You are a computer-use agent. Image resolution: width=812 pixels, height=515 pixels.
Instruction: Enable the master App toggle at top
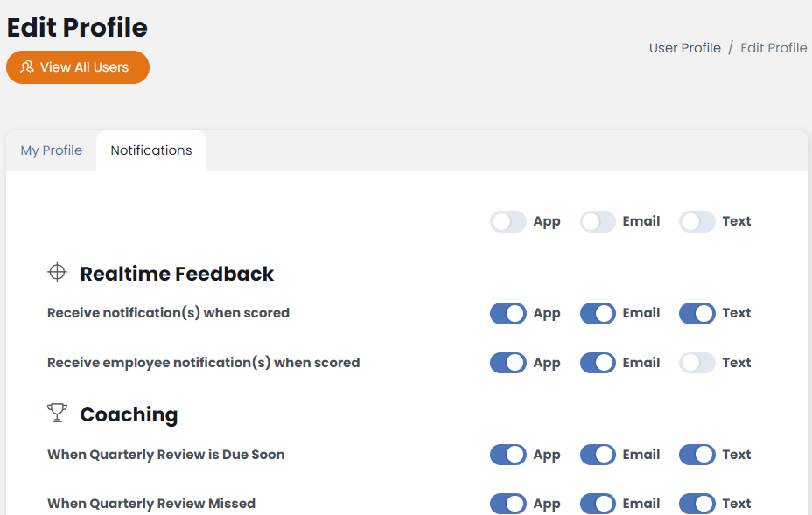[508, 221]
